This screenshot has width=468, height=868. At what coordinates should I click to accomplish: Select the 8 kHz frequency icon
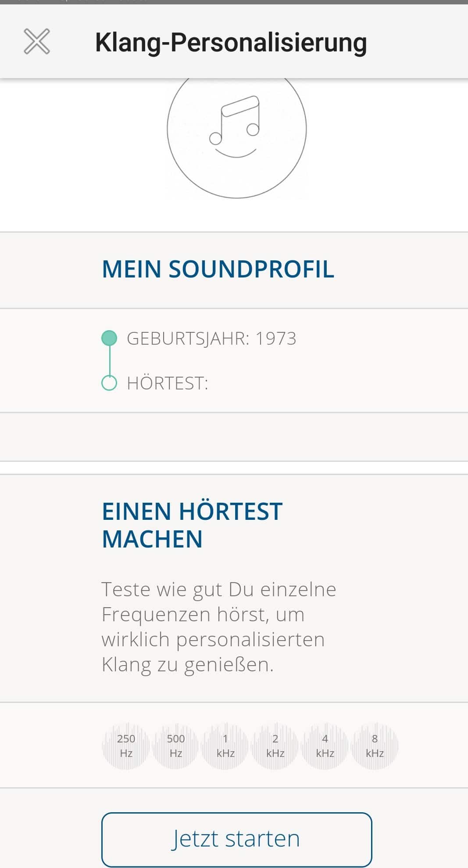[375, 746]
